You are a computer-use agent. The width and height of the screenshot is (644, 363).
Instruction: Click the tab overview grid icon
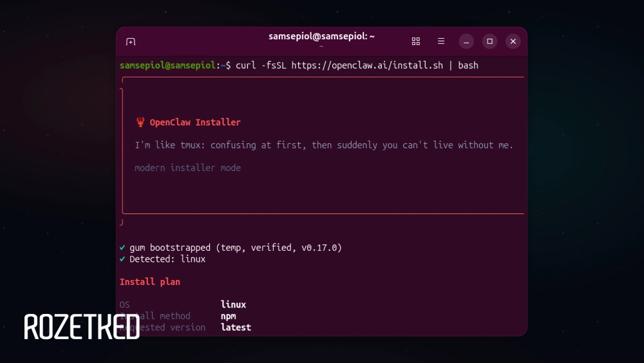(416, 41)
